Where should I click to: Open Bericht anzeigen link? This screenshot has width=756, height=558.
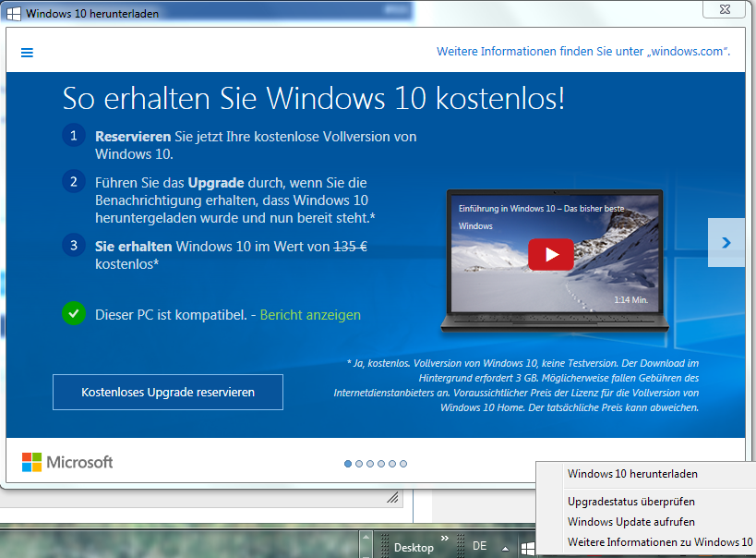point(310,315)
